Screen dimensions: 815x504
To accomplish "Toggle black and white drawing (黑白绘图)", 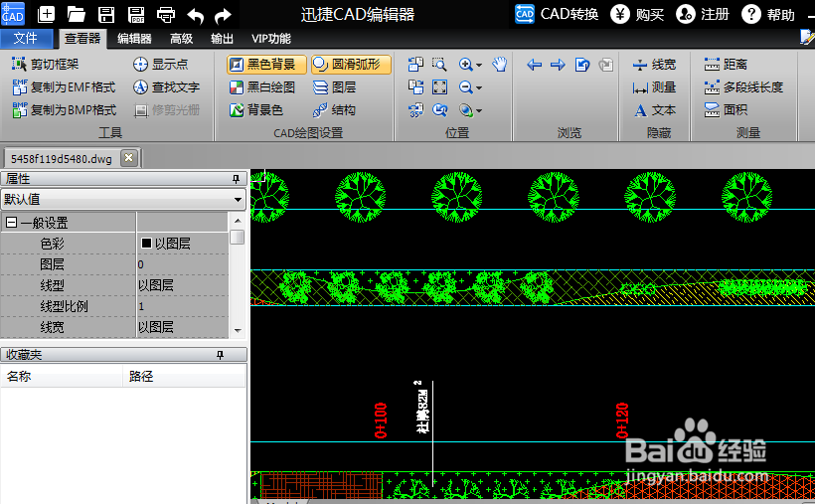I will [262, 86].
